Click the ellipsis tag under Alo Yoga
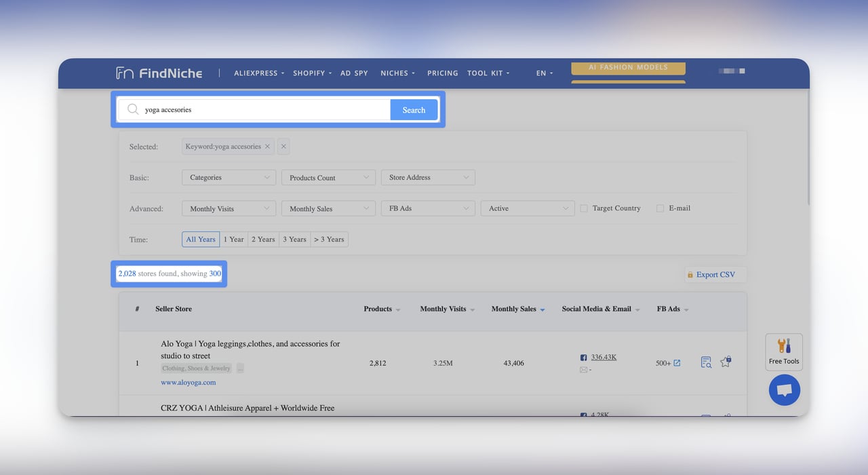The image size is (868, 475). point(240,368)
